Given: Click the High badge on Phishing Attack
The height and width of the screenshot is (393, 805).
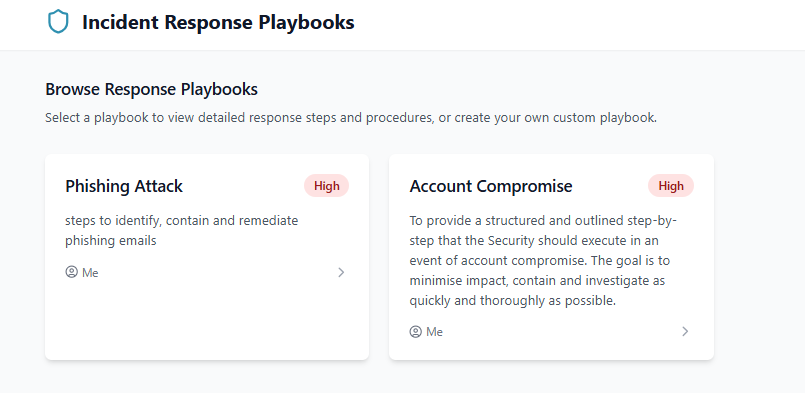Looking at the screenshot, I should tap(327, 186).
